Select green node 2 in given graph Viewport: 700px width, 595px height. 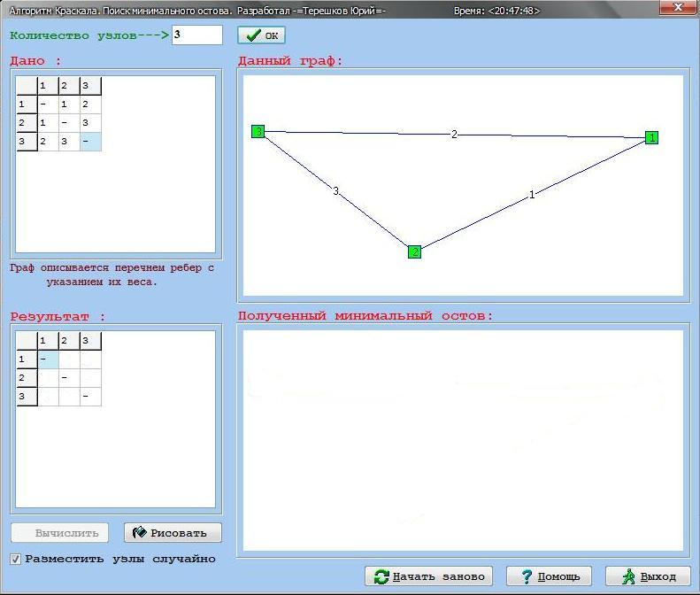pos(415,252)
